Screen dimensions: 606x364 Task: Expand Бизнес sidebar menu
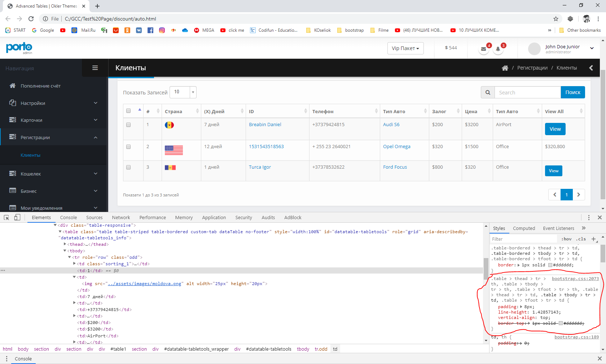(x=53, y=191)
